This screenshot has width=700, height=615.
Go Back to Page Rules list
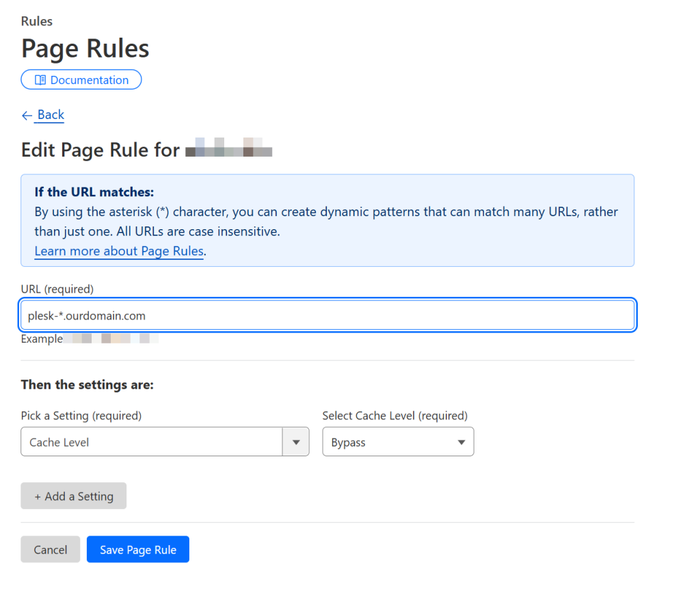(x=51, y=115)
